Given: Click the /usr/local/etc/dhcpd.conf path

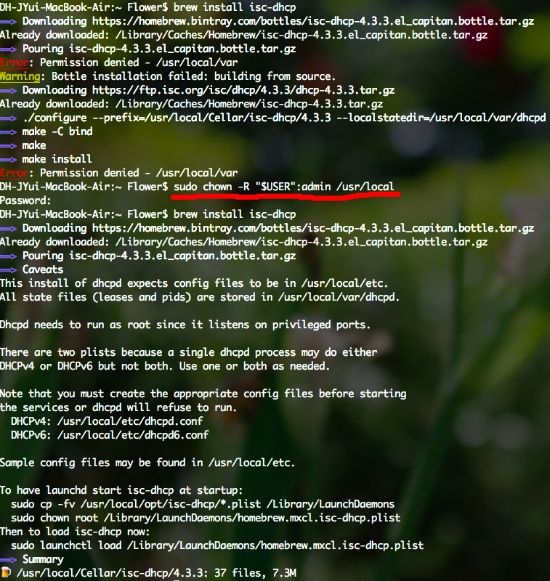Looking at the screenshot, I should click(130, 421).
